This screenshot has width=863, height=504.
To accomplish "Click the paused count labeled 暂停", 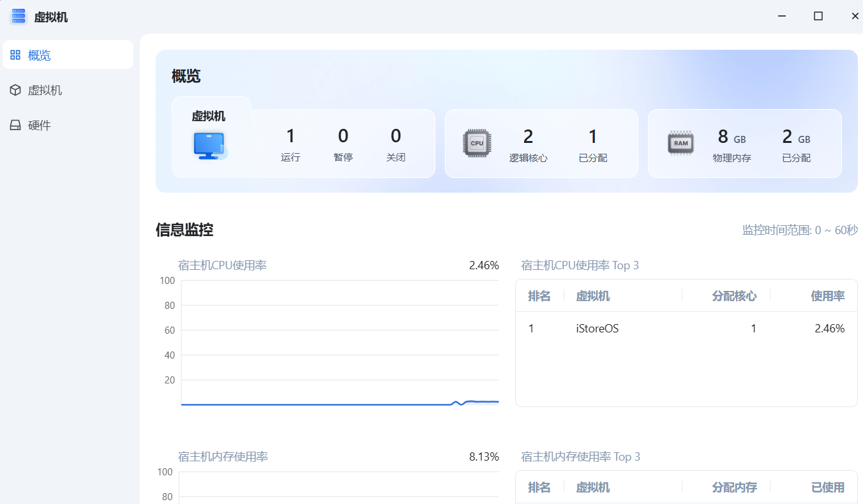I will tap(343, 144).
